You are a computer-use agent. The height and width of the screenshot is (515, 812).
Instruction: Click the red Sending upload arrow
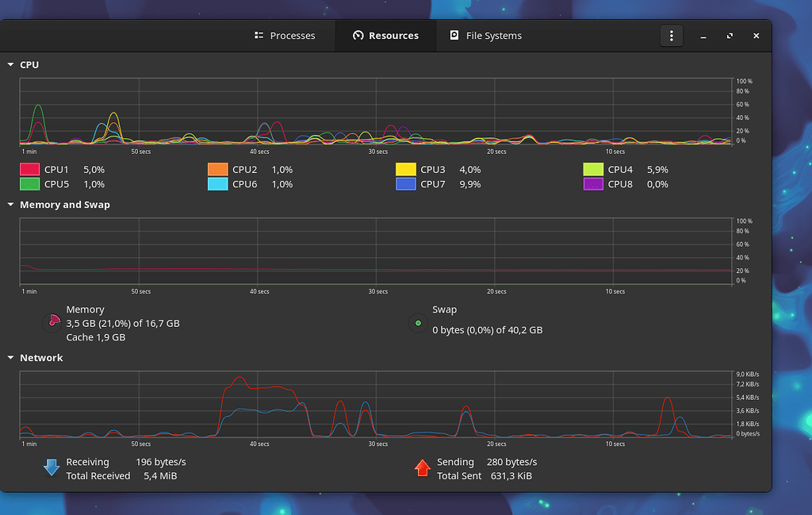point(423,468)
